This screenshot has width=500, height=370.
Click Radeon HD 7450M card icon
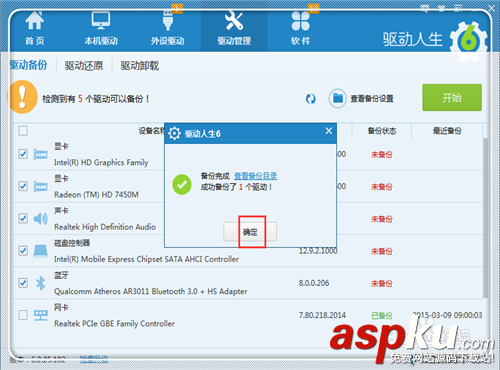pyautogui.click(x=41, y=186)
